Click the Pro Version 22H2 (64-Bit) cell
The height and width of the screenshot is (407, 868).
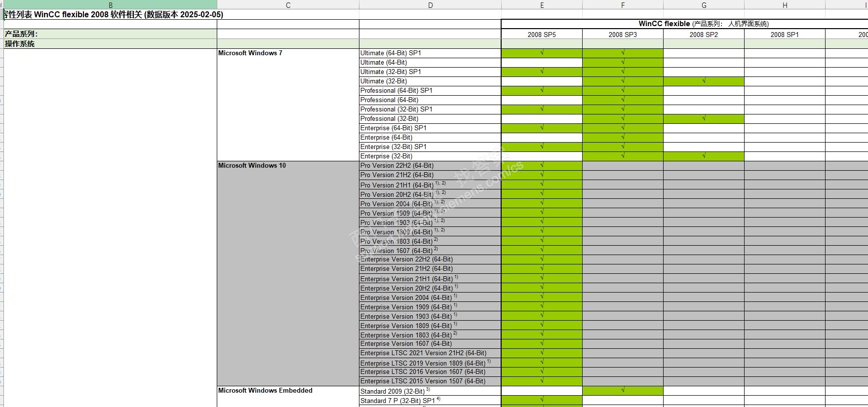(430, 166)
